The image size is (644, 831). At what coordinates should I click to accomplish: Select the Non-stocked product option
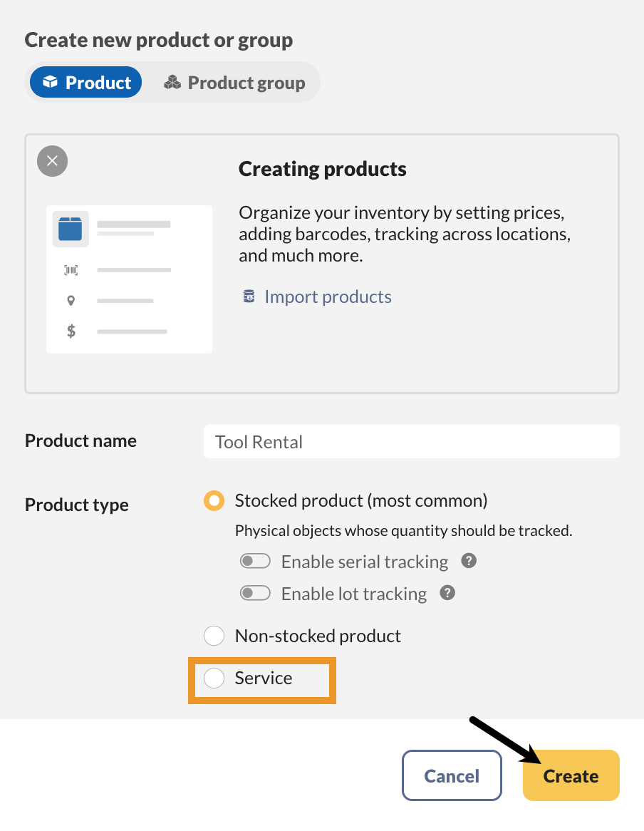[x=214, y=636]
